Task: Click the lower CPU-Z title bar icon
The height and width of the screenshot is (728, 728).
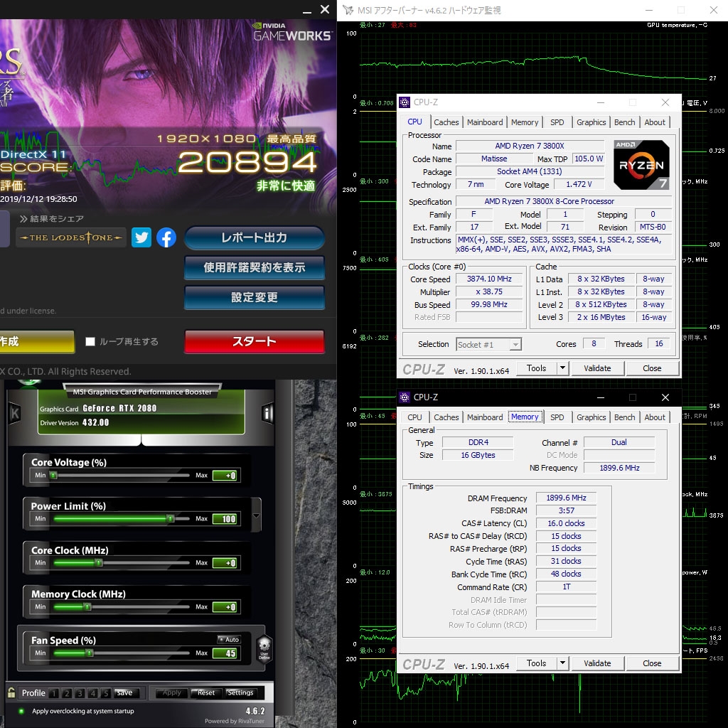Action: [405, 397]
